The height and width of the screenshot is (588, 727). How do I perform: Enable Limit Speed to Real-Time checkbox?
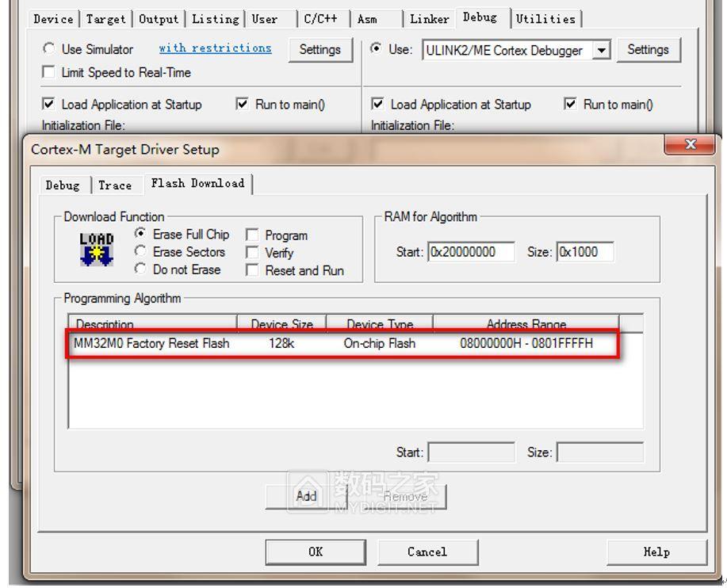48,72
